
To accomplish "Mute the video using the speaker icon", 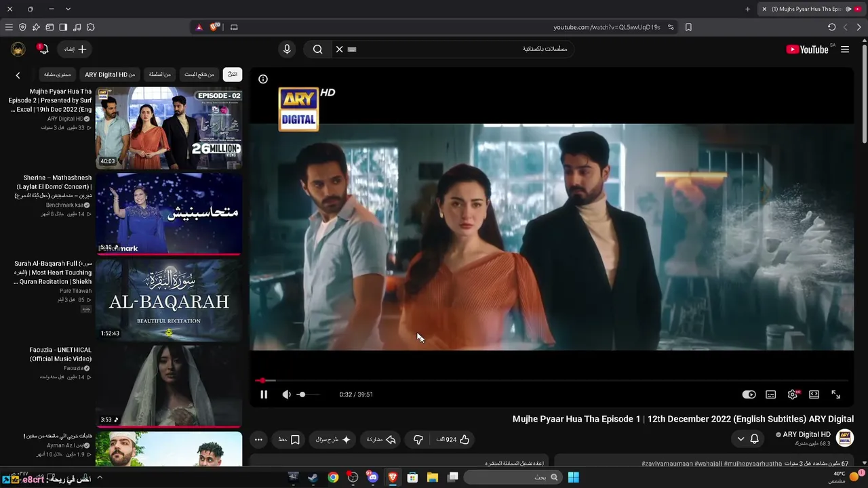I will pyautogui.click(x=287, y=394).
